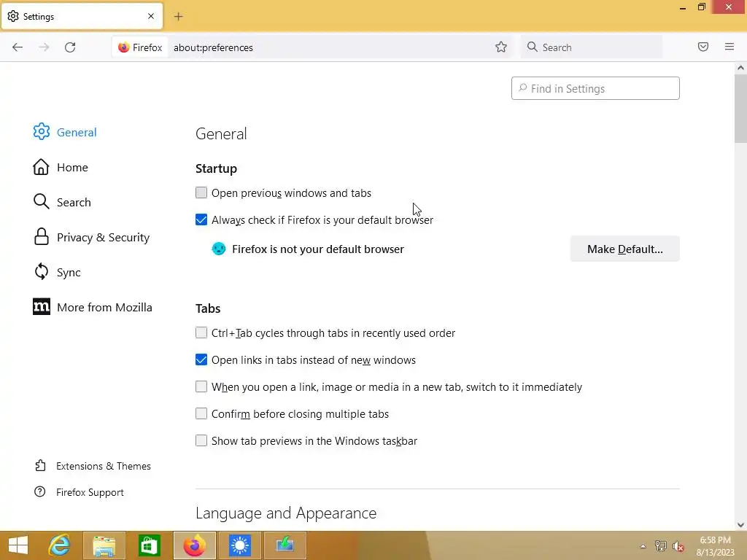
Task: Reload the current page
Action: [70, 47]
